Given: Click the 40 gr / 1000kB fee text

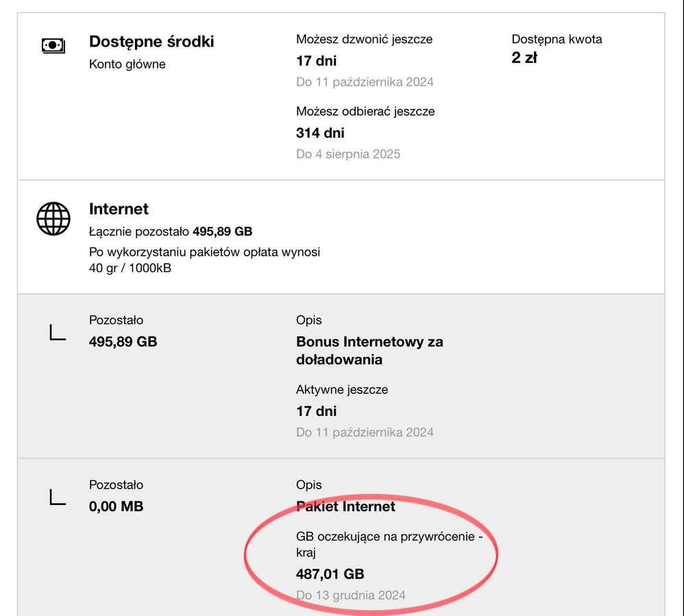Looking at the screenshot, I should (130, 268).
